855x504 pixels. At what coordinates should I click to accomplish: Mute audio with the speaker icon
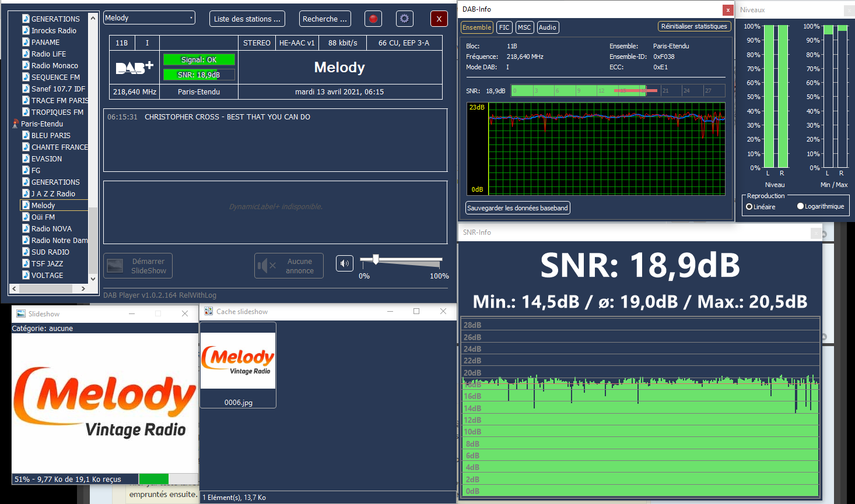pos(345,263)
